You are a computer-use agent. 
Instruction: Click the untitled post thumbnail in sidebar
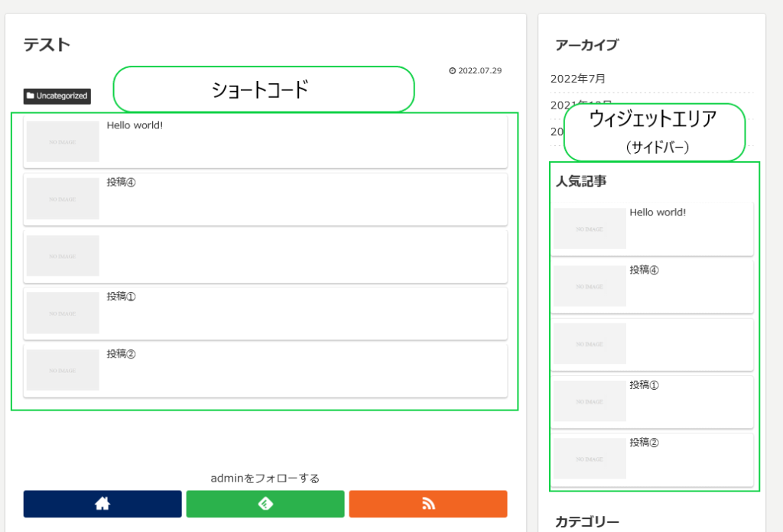[590, 344]
